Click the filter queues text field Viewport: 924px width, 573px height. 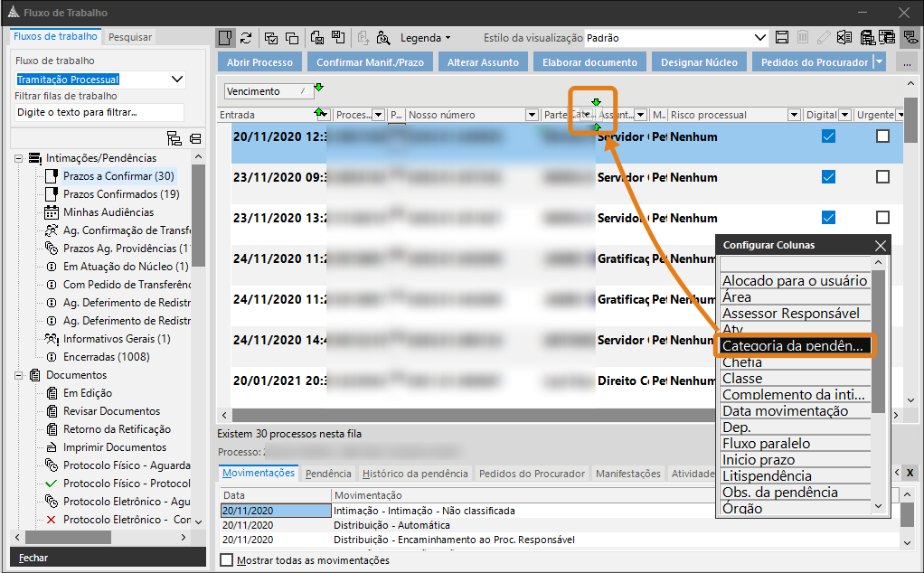click(x=99, y=113)
